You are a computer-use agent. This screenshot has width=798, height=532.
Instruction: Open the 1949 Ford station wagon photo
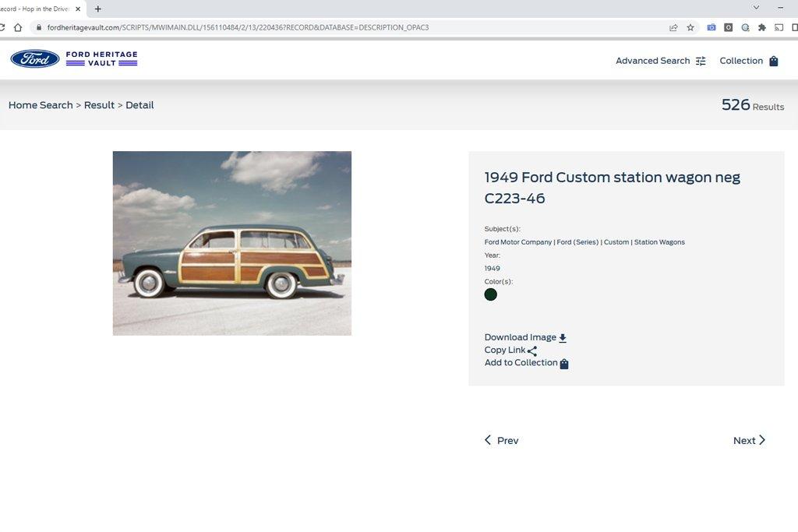pos(232,243)
